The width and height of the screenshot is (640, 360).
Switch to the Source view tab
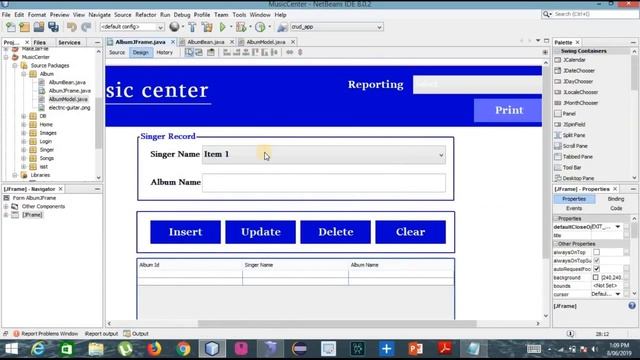click(117, 52)
